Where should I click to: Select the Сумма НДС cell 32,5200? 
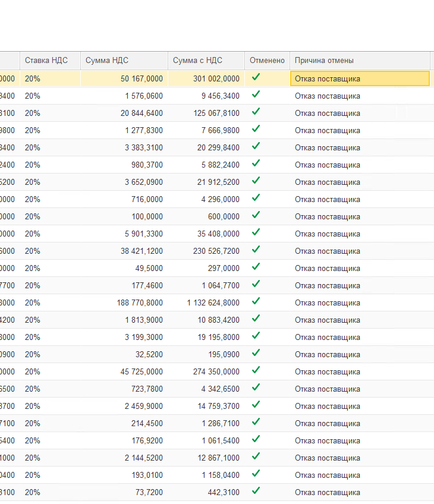(x=149, y=354)
